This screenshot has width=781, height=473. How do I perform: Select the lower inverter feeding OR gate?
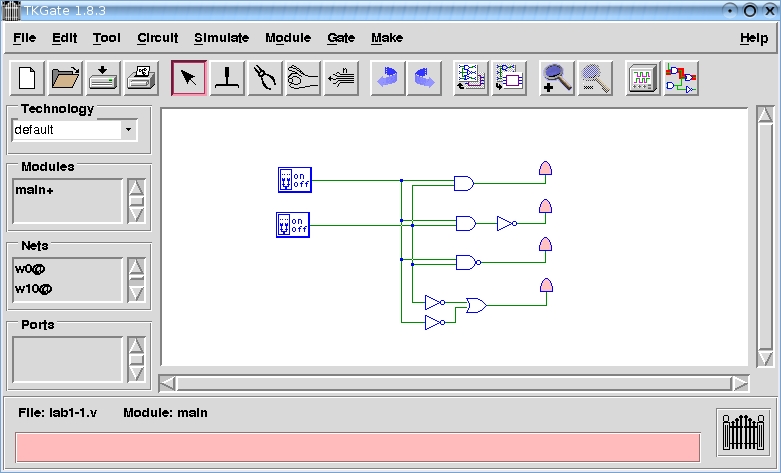pyautogui.click(x=434, y=322)
